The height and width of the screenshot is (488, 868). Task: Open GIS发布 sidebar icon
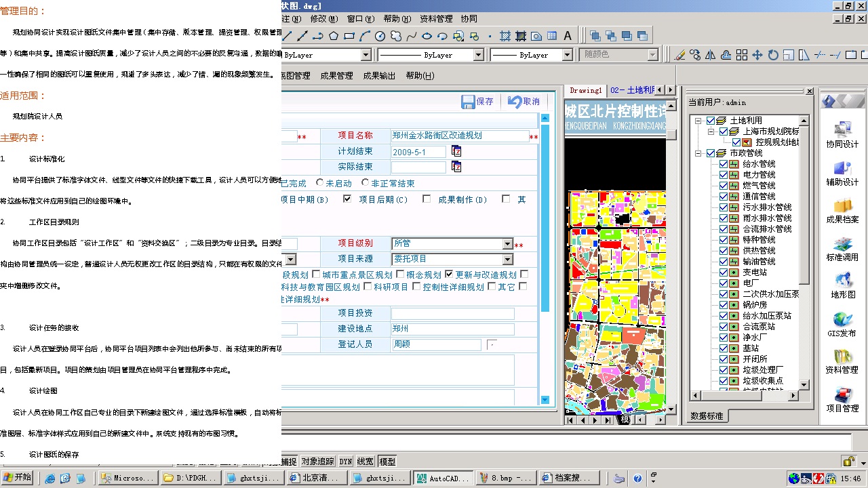pos(842,325)
